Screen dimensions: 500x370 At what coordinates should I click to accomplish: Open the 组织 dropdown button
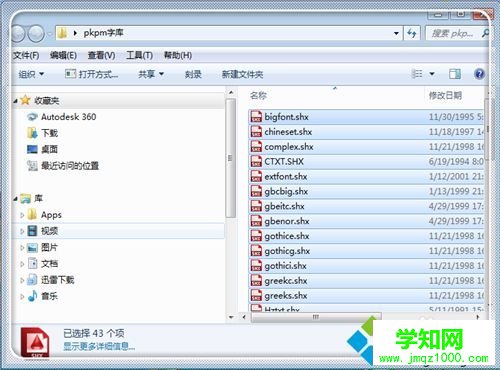(31, 74)
